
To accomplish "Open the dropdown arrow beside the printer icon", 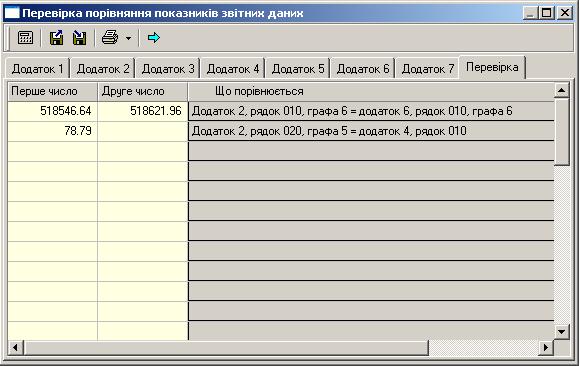I will point(128,38).
